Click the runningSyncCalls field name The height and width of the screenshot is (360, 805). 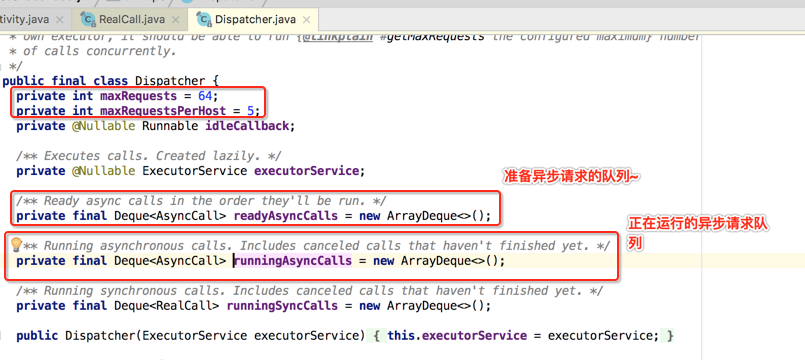pyautogui.click(x=282, y=306)
